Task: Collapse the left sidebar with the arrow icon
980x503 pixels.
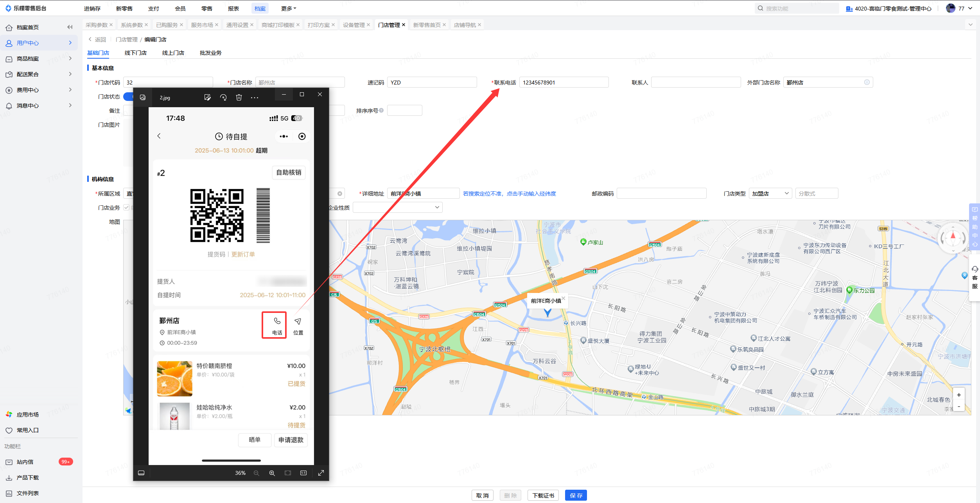Action: click(70, 27)
